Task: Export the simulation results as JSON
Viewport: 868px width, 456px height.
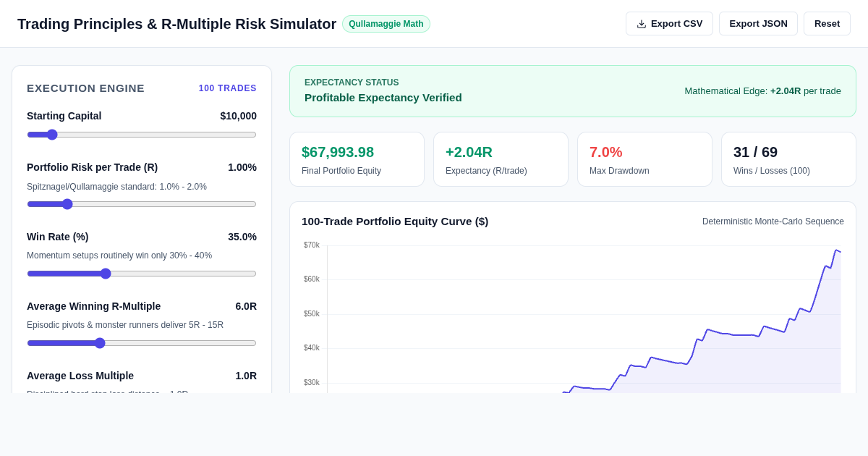Action: tap(758, 24)
